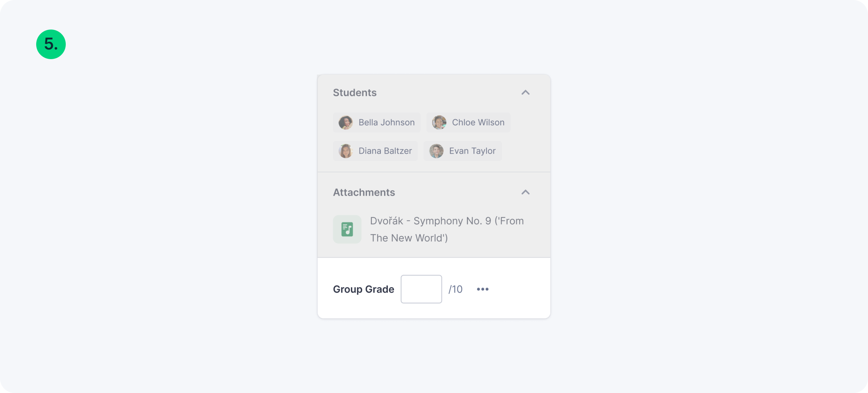
Task: Collapse the Attachments section chevron
Action: click(525, 192)
